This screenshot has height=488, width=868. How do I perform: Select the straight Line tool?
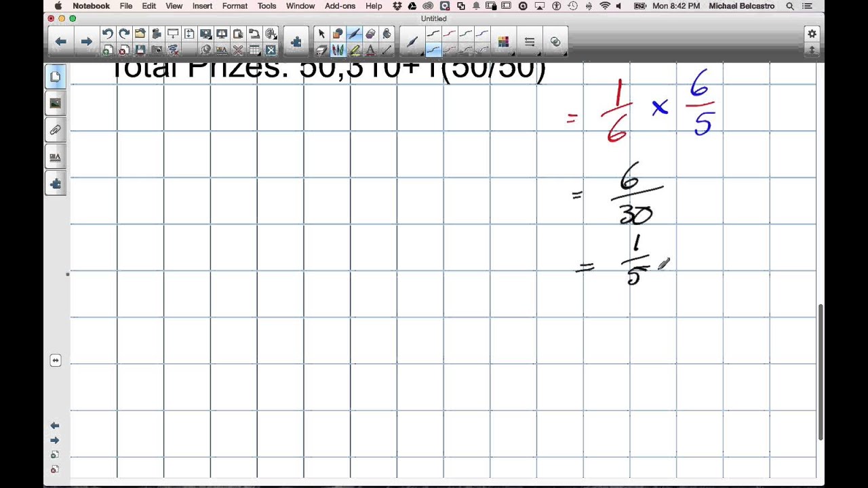(387, 50)
